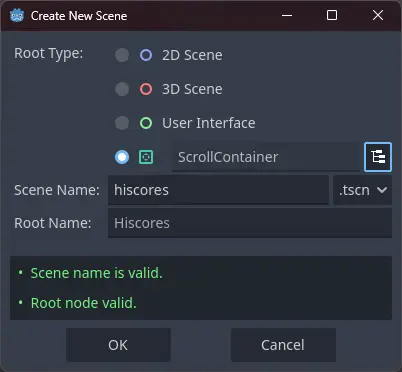Click the 'Scene Name:' label
The width and height of the screenshot is (402, 372).
coord(57,190)
